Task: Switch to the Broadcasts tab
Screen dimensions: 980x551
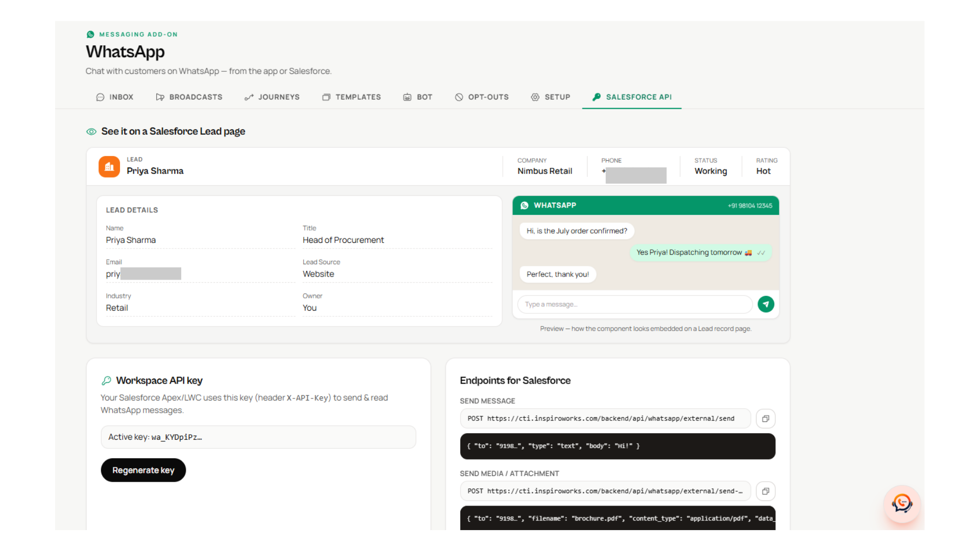Action: 189,97
